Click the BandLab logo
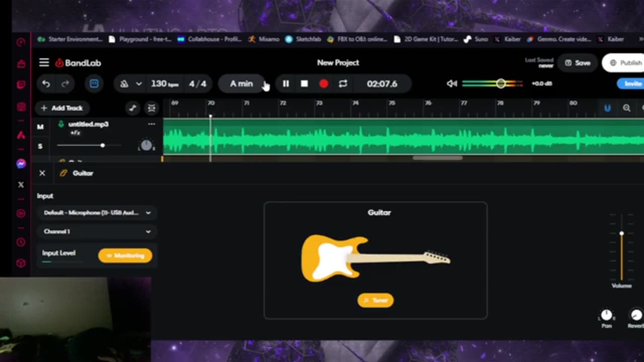Image resolution: width=644 pixels, height=362 pixels. click(x=78, y=63)
